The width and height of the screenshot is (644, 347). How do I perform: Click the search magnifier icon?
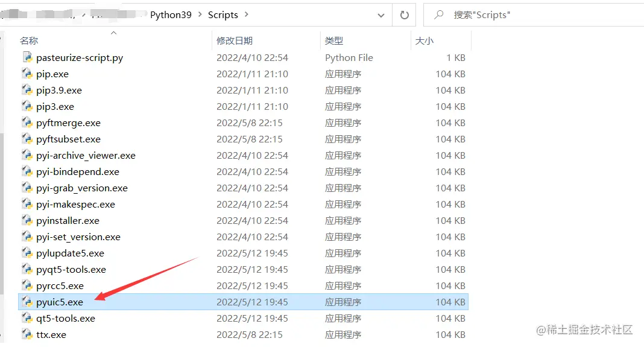(438, 15)
